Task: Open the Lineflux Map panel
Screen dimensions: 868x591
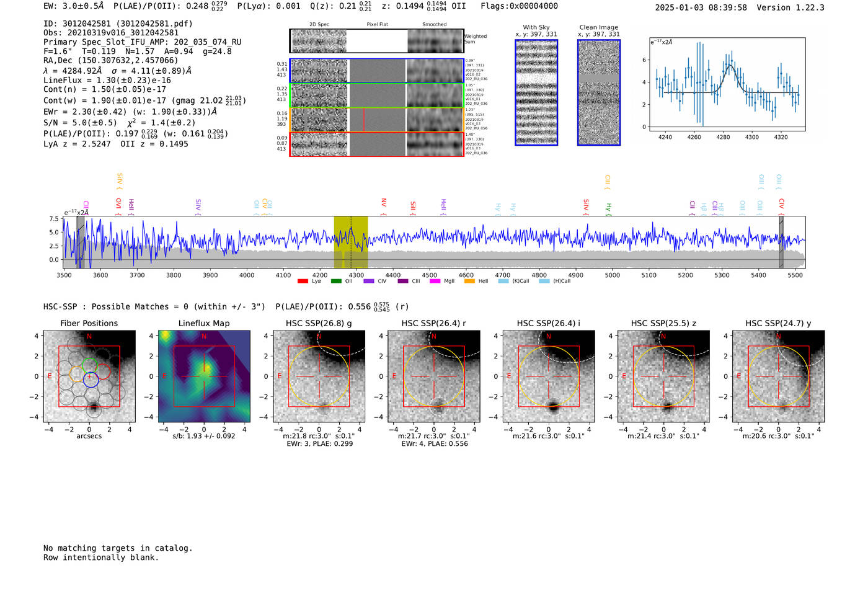Action: point(204,376)
